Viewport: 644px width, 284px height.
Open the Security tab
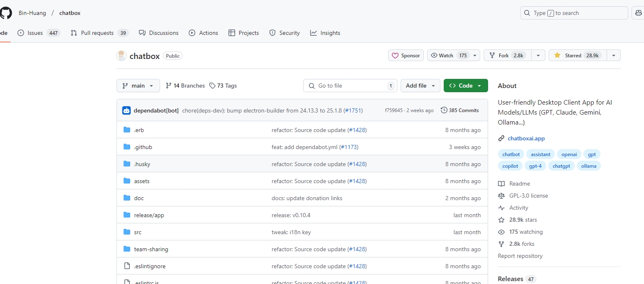click(284, 33)
